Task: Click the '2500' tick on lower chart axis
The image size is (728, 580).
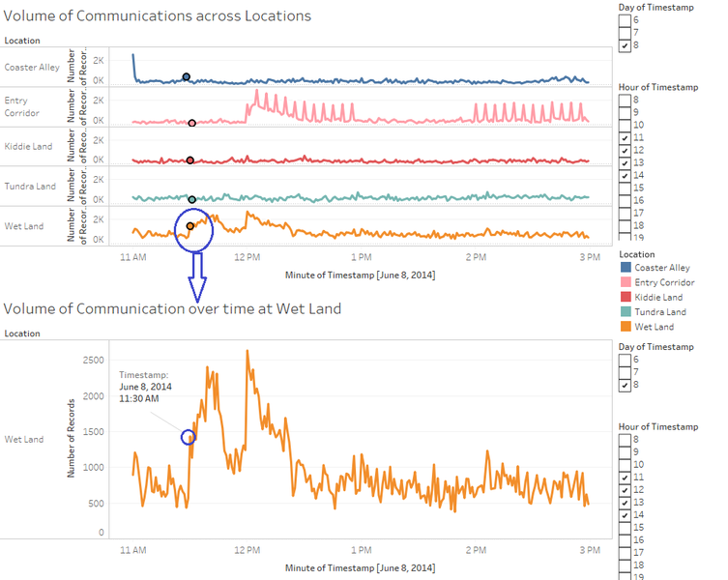Action: coord(94,361)
